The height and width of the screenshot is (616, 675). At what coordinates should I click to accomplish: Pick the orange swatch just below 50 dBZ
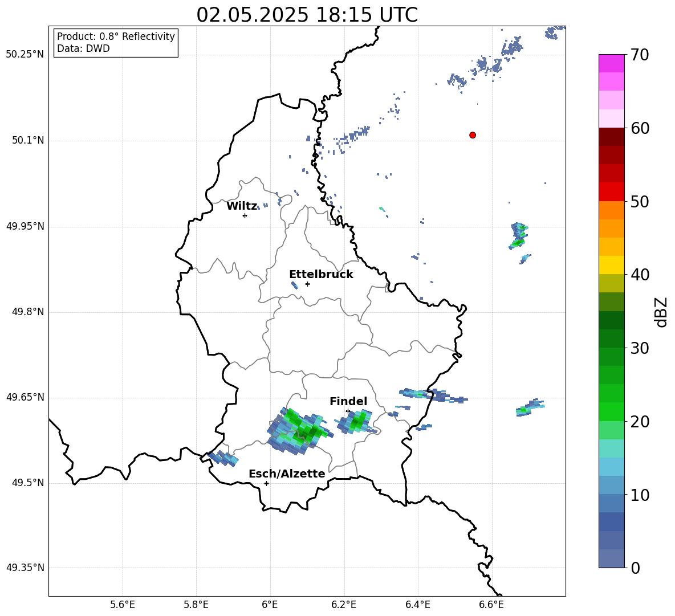pos(612,210)
